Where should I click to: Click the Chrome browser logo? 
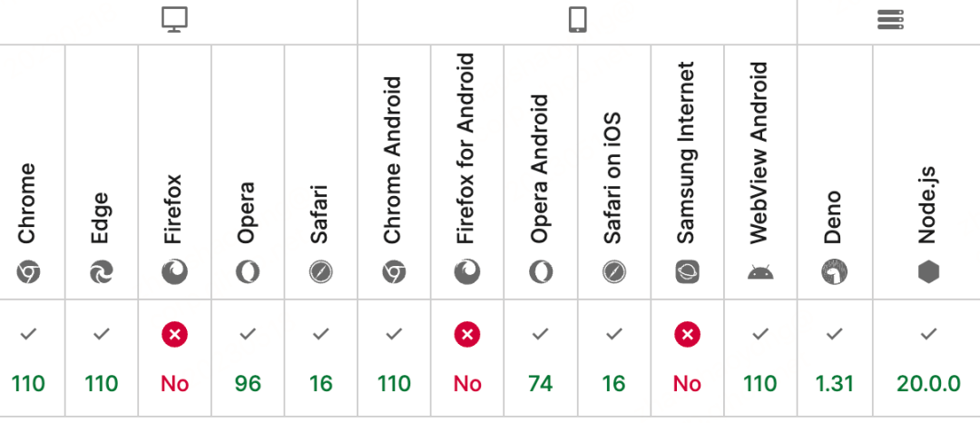pos(28,271)
